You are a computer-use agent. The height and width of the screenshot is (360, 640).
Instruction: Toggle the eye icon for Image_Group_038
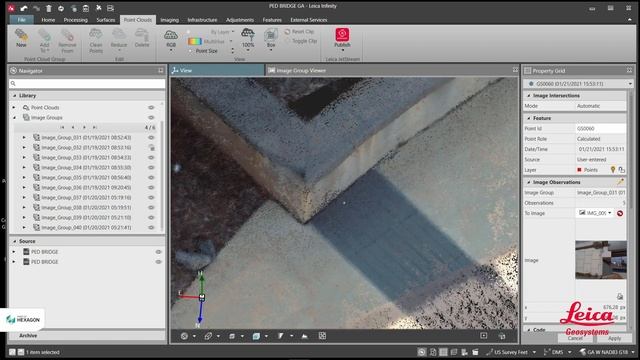point(151,207)
